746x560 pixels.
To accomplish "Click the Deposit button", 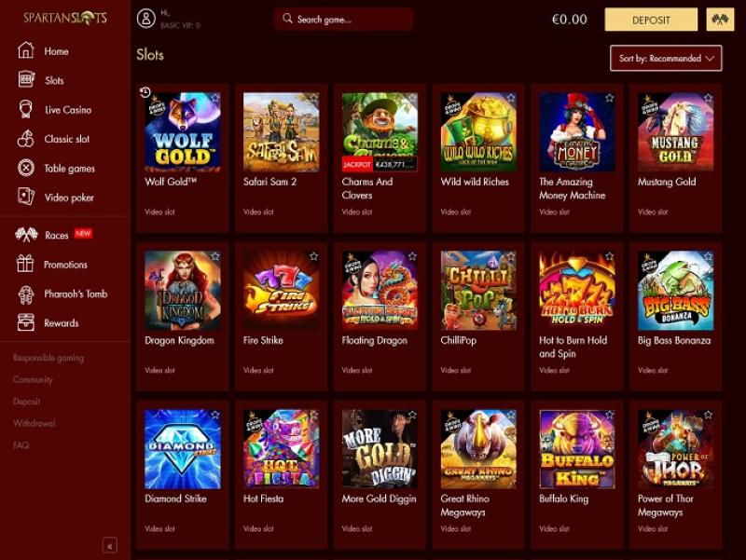I will (651, 20).
